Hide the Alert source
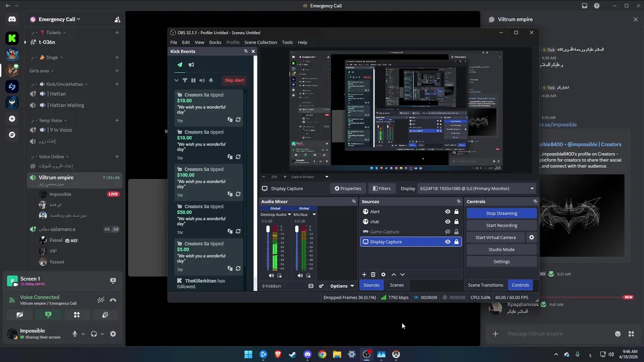Screen dimensions: 644x362 (448, 212)
